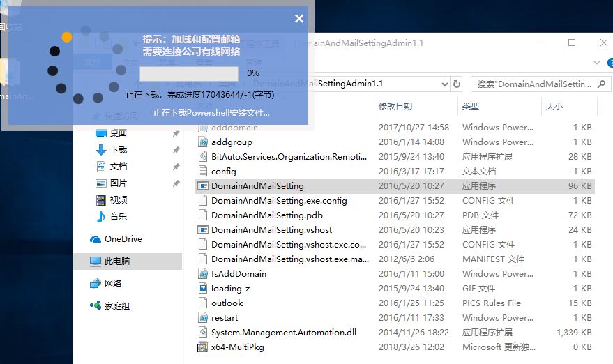The height and width of the screenshot is (364, 613).
Task: Select the DomainAndMailSetting.vshost.exe.ma... file icon
Action: coord(203,259)
